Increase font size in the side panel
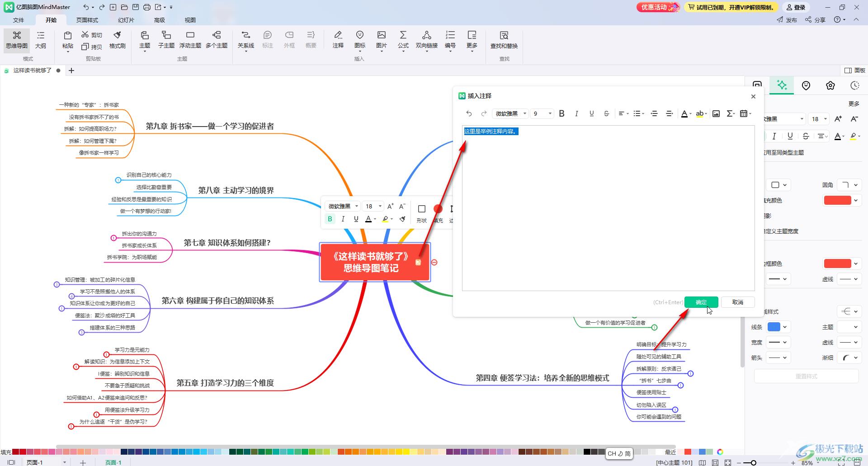Viewport: 868px width, 466px height. (838, 119)
